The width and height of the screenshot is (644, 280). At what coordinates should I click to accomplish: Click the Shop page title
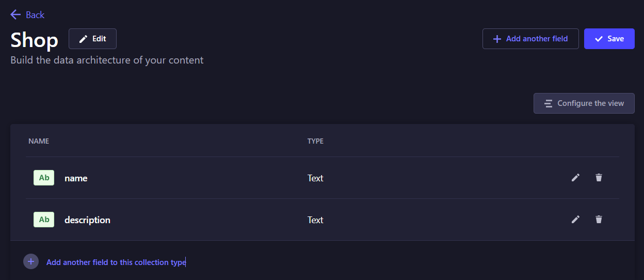coord(34,40)
